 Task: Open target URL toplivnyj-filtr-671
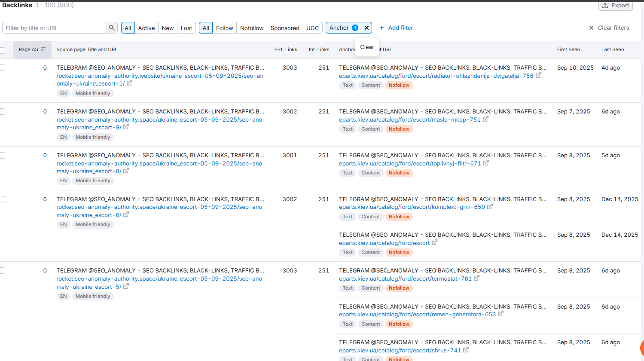410,164
